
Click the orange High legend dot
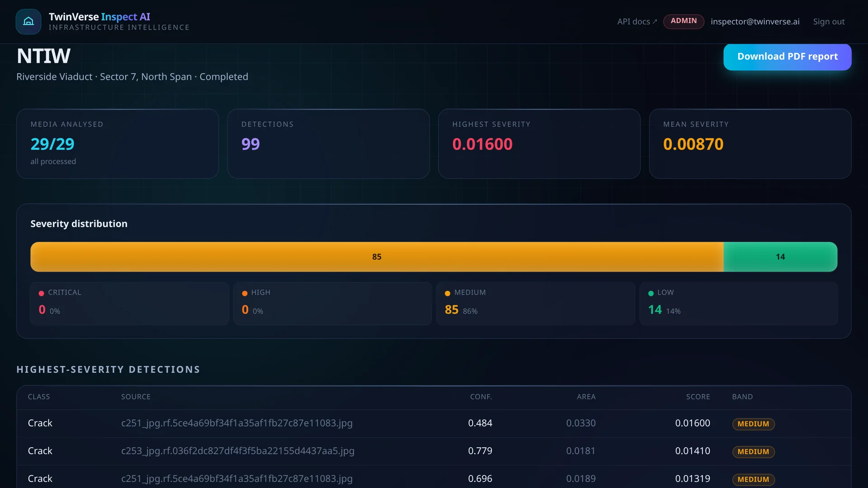point(245,293)
